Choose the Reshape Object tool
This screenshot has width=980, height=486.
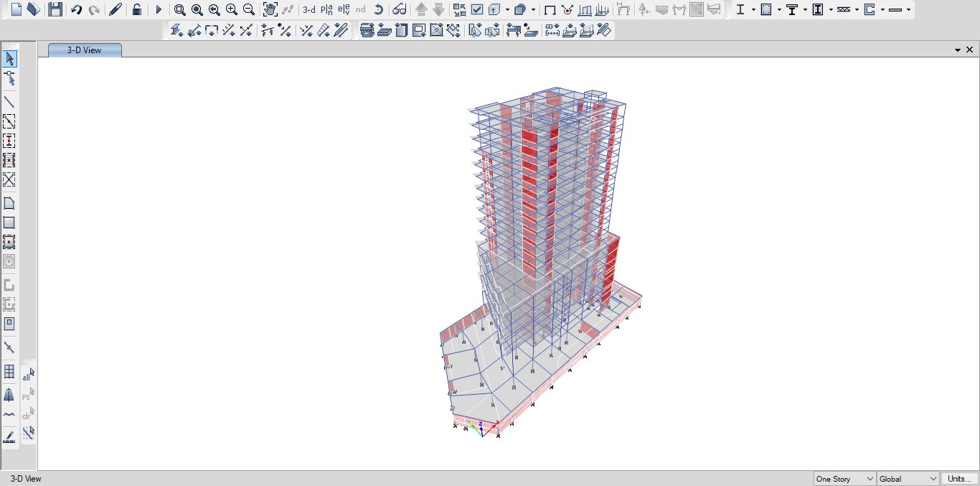click(x=9, y=78)
